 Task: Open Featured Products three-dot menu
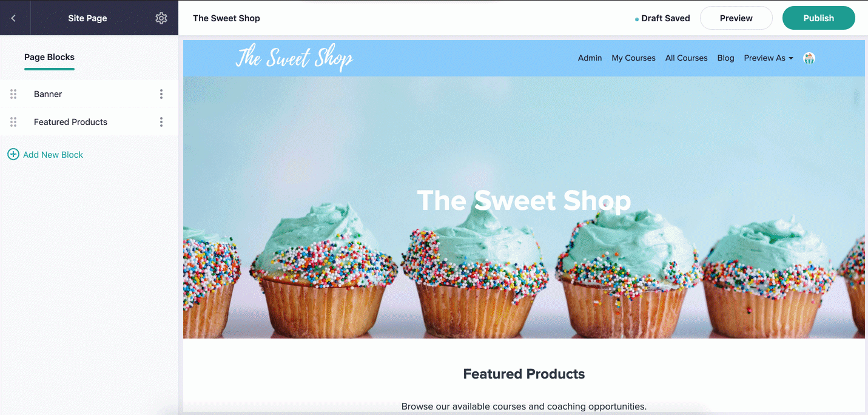(x=161, y=122)
